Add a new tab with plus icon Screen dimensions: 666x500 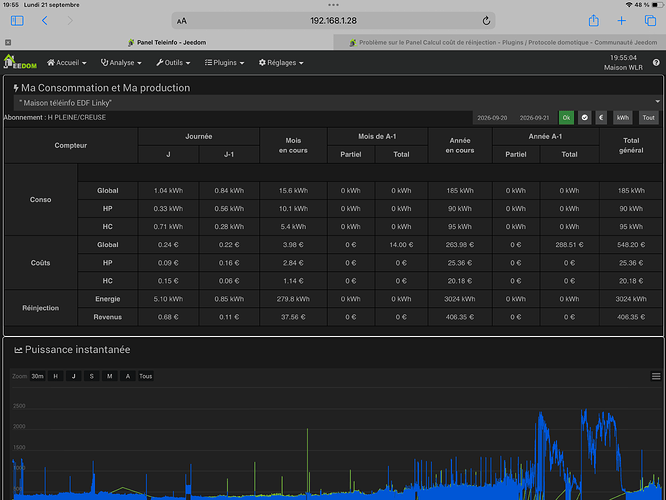(x=621, y=20)
